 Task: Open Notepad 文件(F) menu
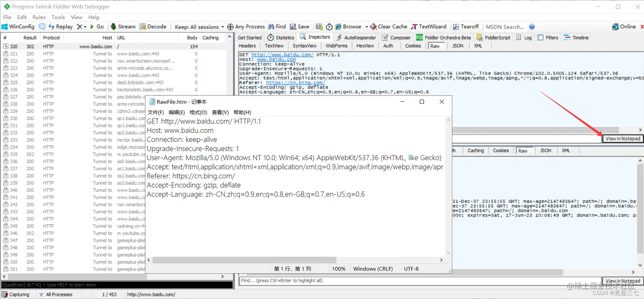point(155,112)
